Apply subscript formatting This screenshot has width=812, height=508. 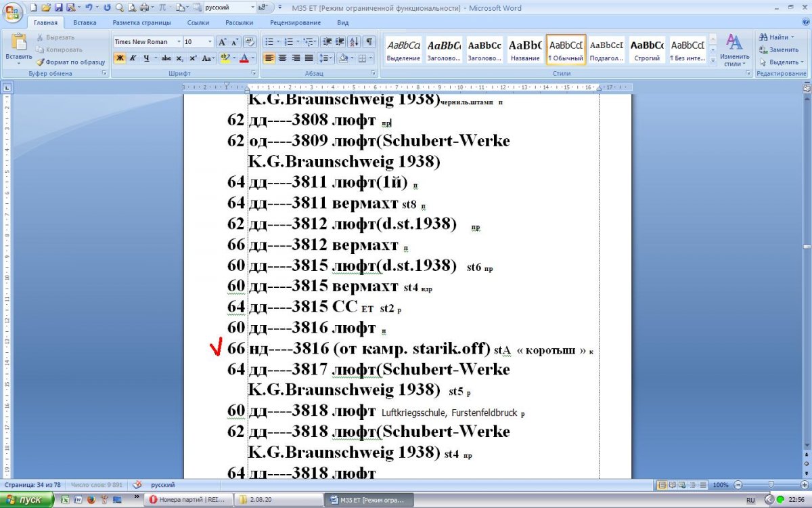coord(180,58)
